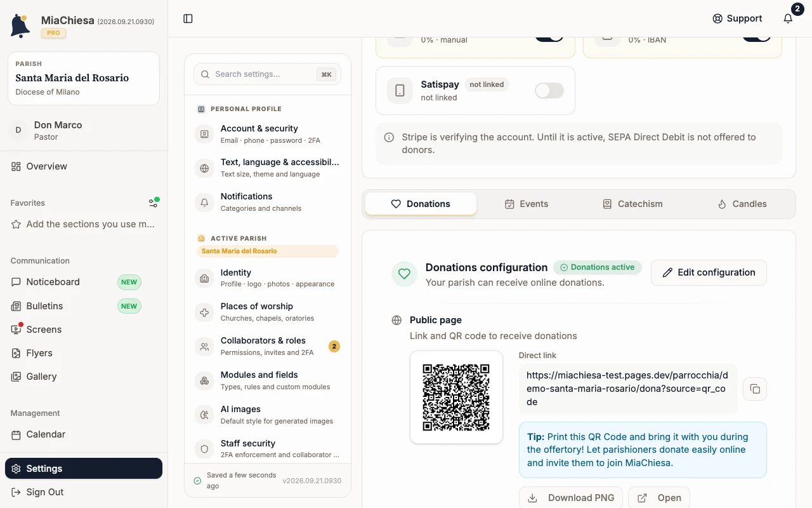Click the v2026.09.21.0930 version text in the settings footer
Image resolution: width=812 pixels, height=508 pixels.
click(312, 481)
